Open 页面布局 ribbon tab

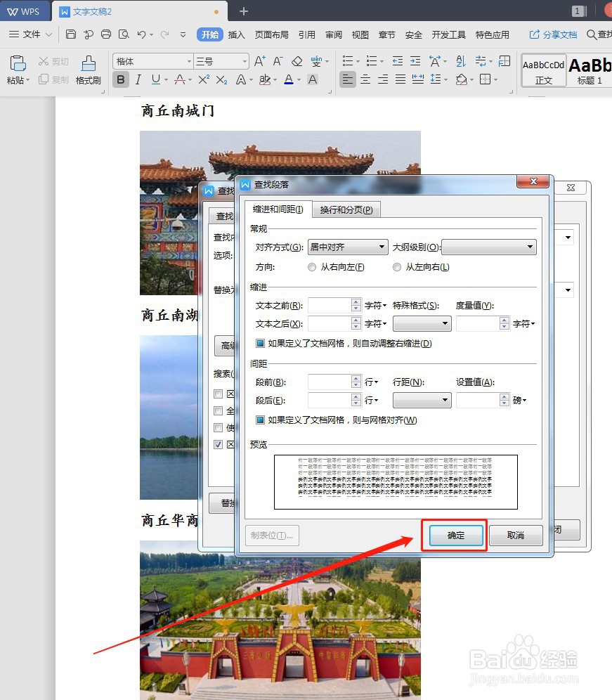[271, 35]
